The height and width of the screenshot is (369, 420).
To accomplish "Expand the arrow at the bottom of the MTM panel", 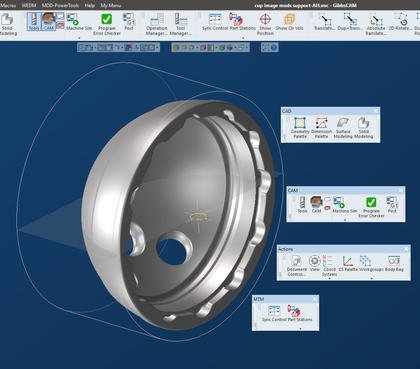I will (300, 328).
